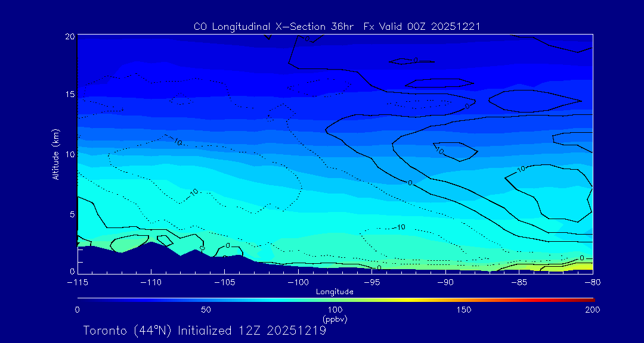Screen dimensions: 644x343
Task: Click the 5 km altitude tick label
Action: tap(71, 214)
